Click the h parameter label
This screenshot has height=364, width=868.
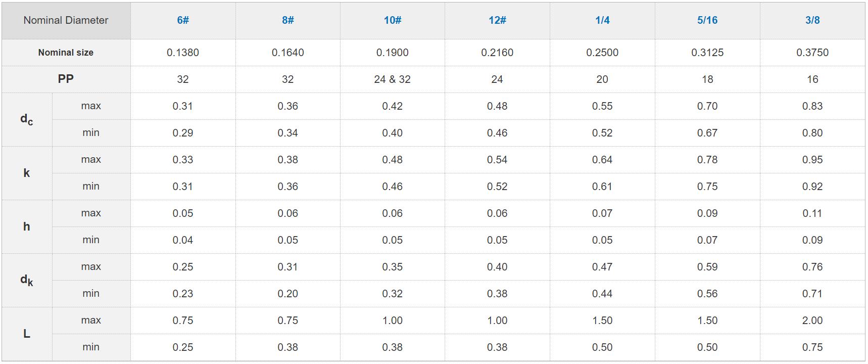pos(27,226)
